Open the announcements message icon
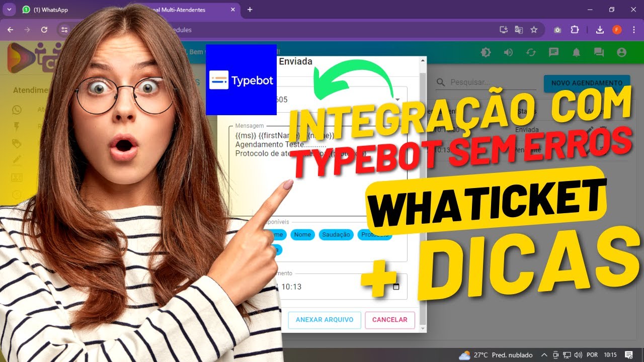The image size is (644, 362). pyautogui.click(x=554, y=52)
